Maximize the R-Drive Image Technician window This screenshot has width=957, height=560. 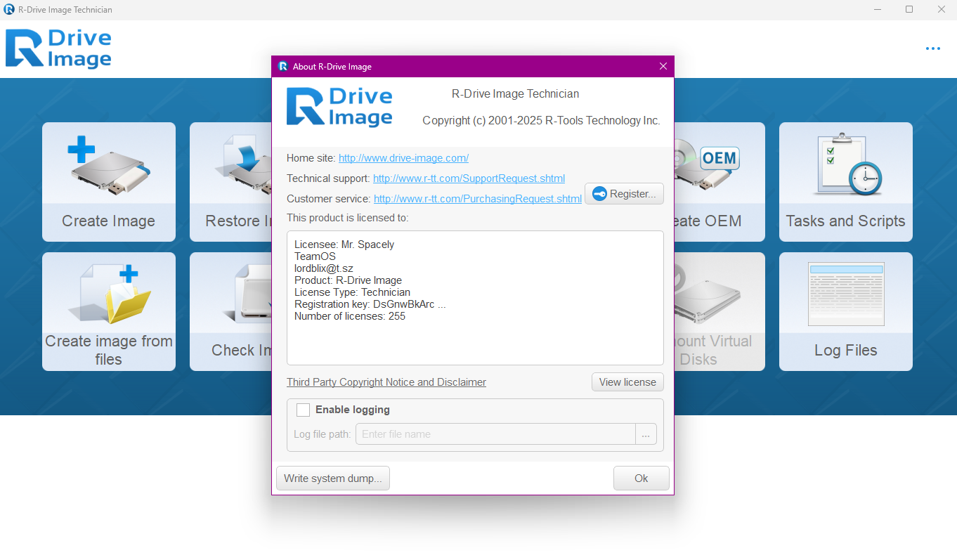(909, 9)
